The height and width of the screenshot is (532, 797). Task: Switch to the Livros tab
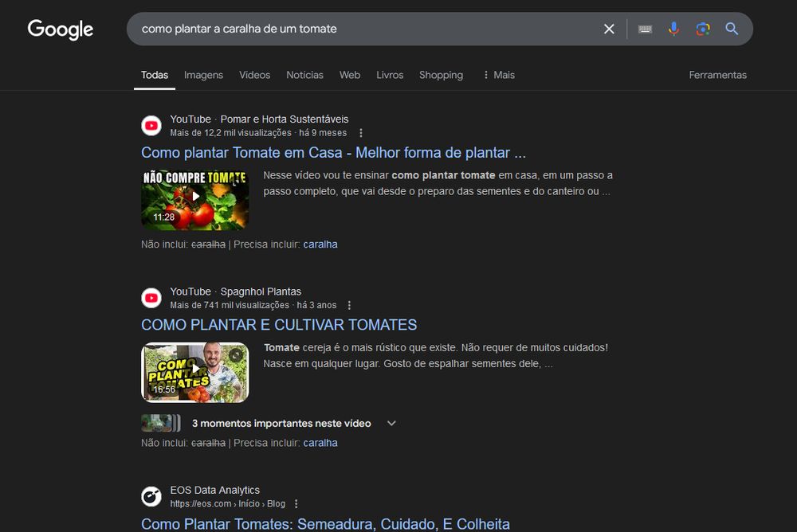390,75
